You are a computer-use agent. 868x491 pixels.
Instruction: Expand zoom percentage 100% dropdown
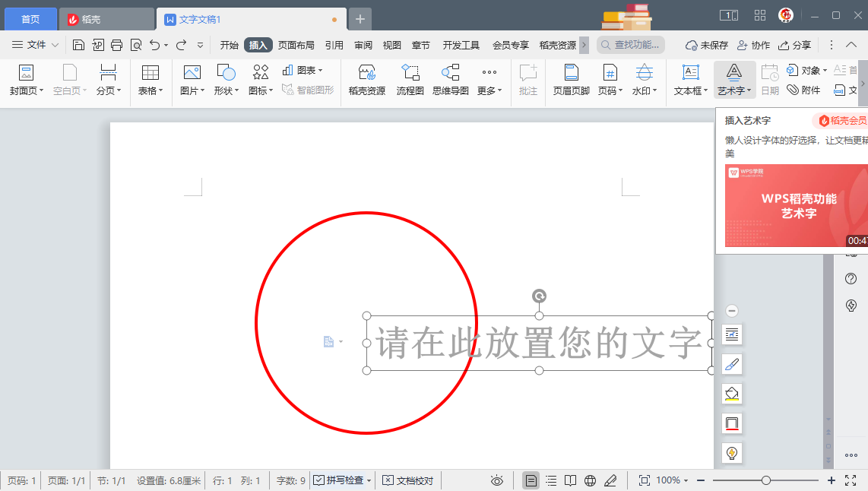[x=686, y=480]
